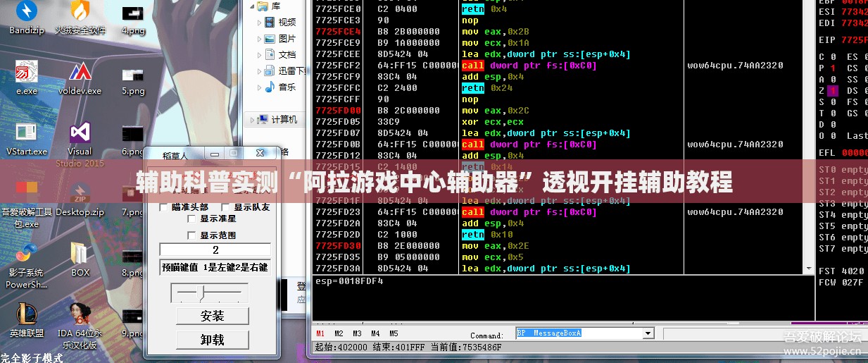Switch to M3 memory tab
The image size is (868, 363).
tap(357, 333)
